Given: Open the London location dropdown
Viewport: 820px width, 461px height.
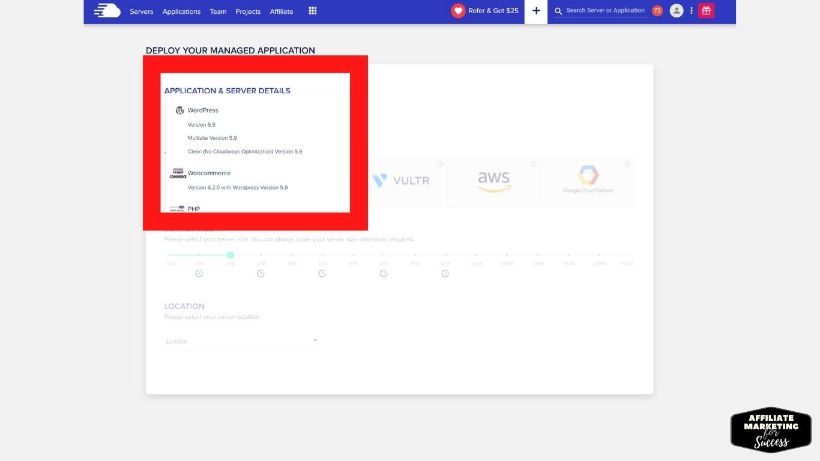Looking at the screenshot, I should click(242, 341).
